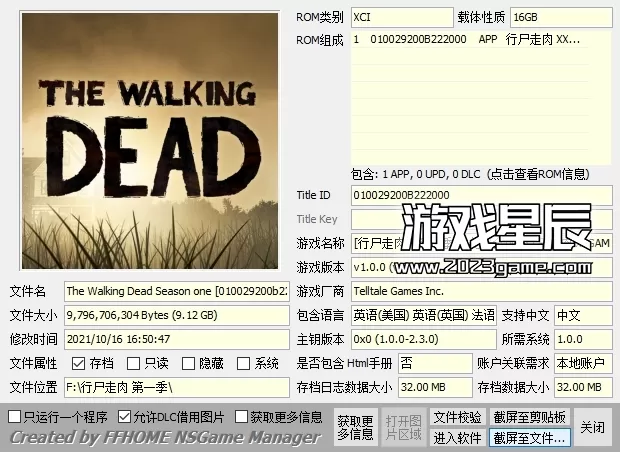Image resolution: width=620 pixels, height=452 pixels.
Task: Click the 文件位置 path field
Action: [176, 387]
